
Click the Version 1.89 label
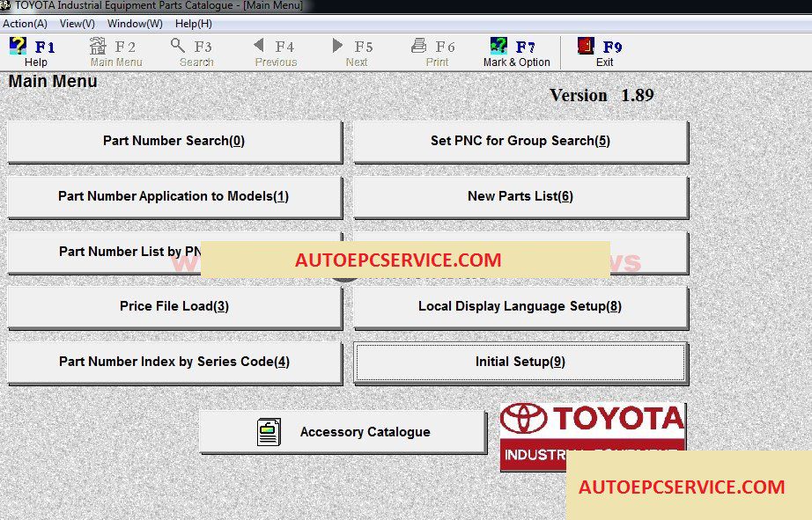[x=602, y=95]
